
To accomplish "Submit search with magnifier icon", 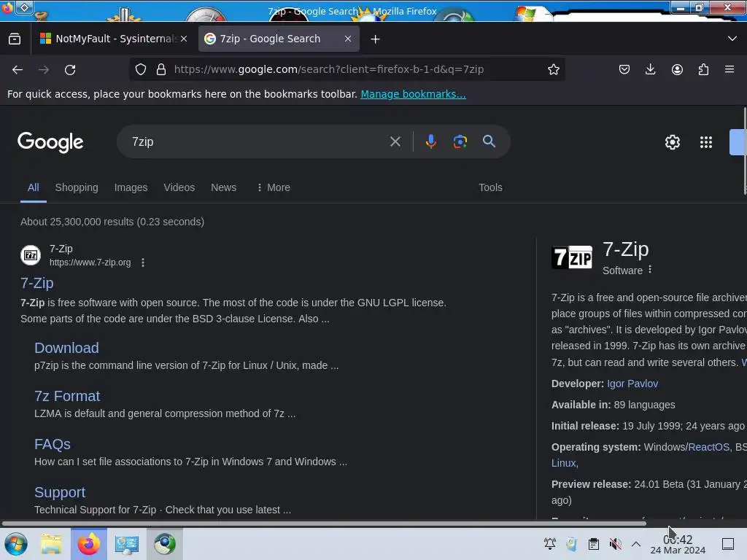I will point(489,141).
